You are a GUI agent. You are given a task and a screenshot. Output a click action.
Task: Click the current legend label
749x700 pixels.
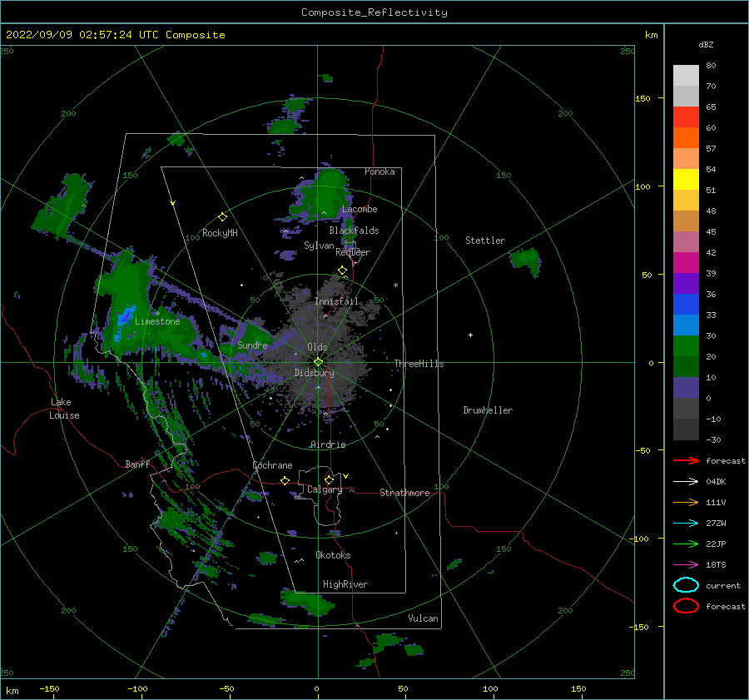(723, 585)
